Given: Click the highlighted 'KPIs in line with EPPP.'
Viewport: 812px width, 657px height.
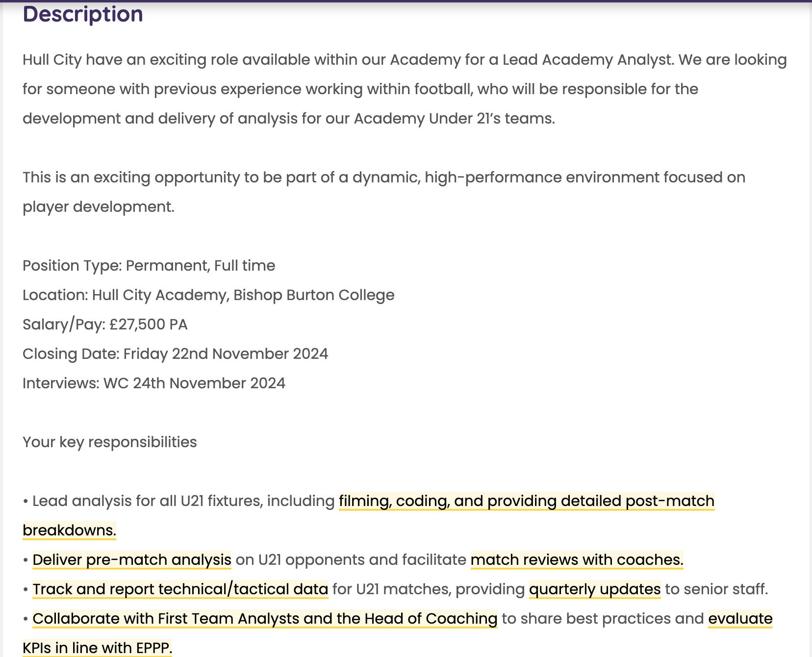Looking at the screenshot, I should 98,648.
